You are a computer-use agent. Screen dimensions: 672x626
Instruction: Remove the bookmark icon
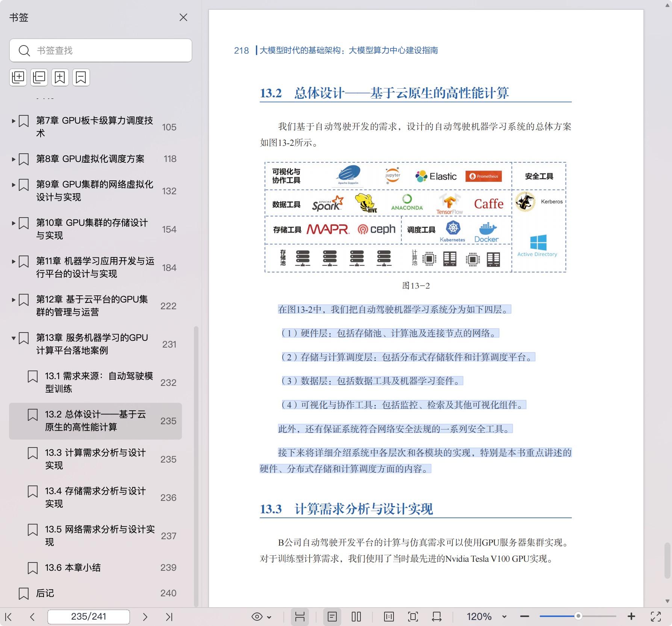(81, 77)
